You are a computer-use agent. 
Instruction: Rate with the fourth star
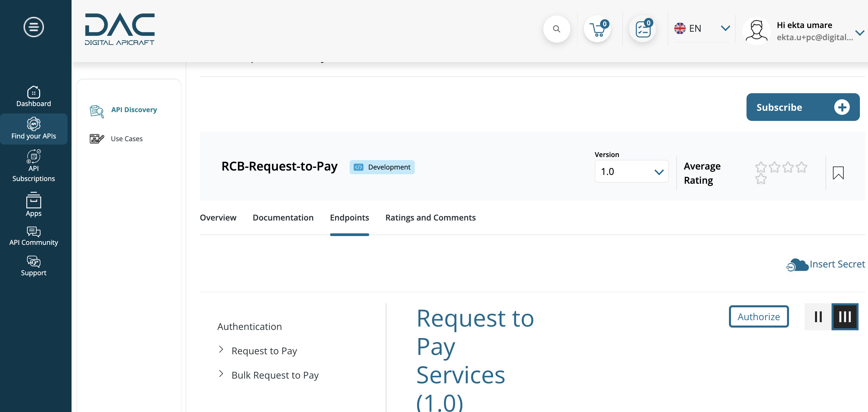(x=802, y=167)
